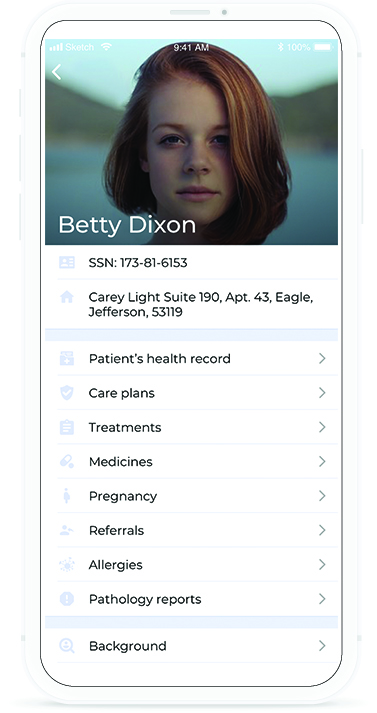The width and height of the screenshot is (377, 713).
Task: Click the Allergies icon
Action: (x=67, y=565)
